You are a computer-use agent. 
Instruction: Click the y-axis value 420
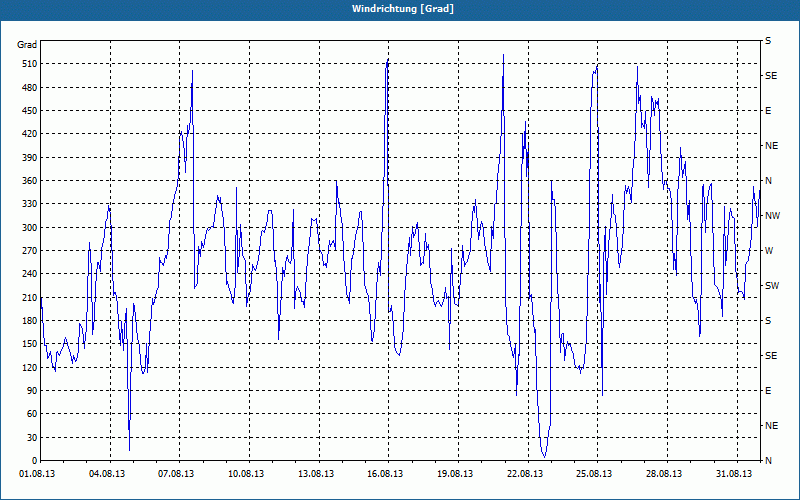pyautogui.click(x=28, y=134)
